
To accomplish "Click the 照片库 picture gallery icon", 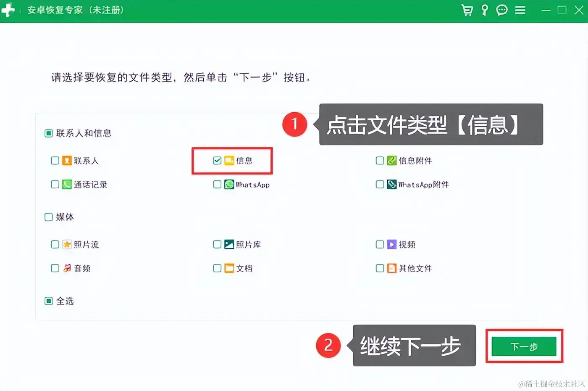I will click(x=229, y=245).
